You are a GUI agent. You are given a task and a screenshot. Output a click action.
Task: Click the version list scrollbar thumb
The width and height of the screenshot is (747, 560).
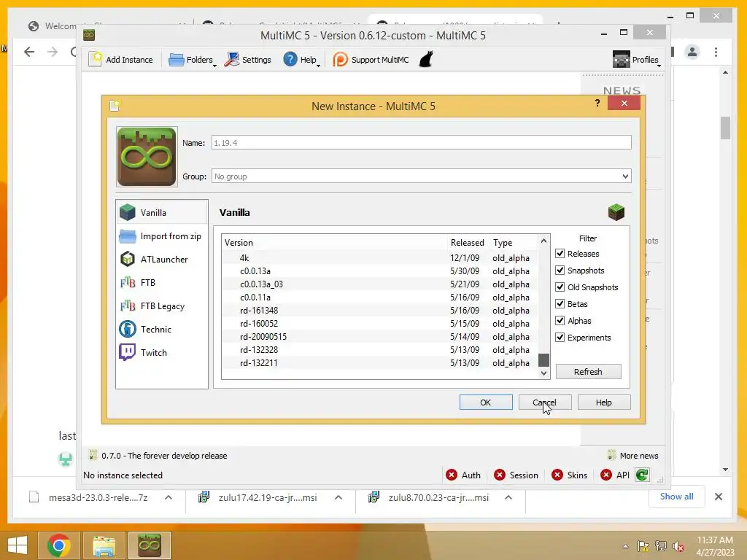click(543, 359)
